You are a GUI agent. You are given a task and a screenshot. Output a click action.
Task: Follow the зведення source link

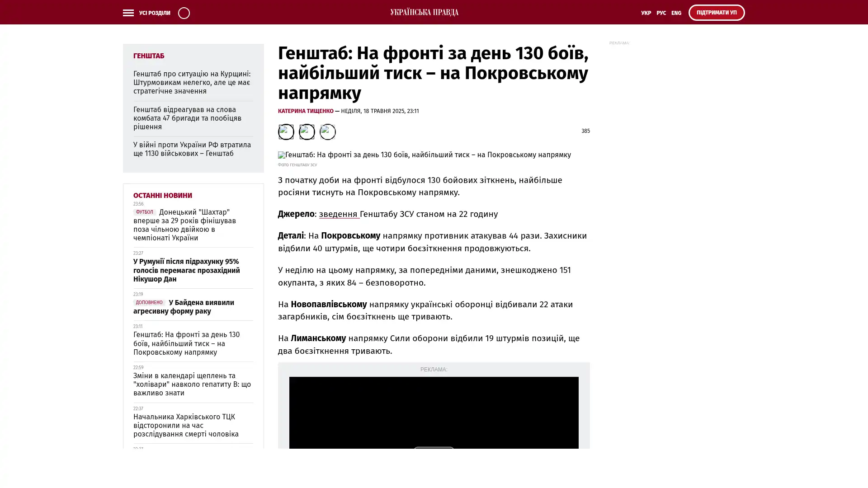tap(338, 214)
